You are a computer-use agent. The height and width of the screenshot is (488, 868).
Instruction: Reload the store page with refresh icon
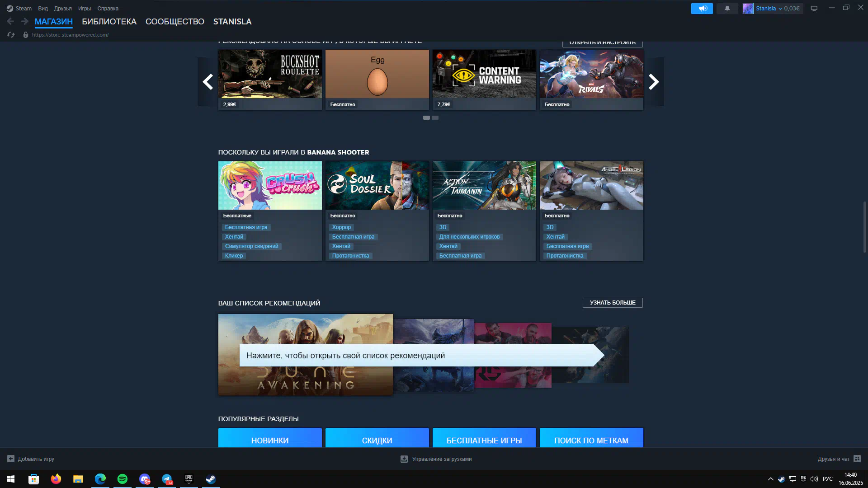[x=11, y=35]
